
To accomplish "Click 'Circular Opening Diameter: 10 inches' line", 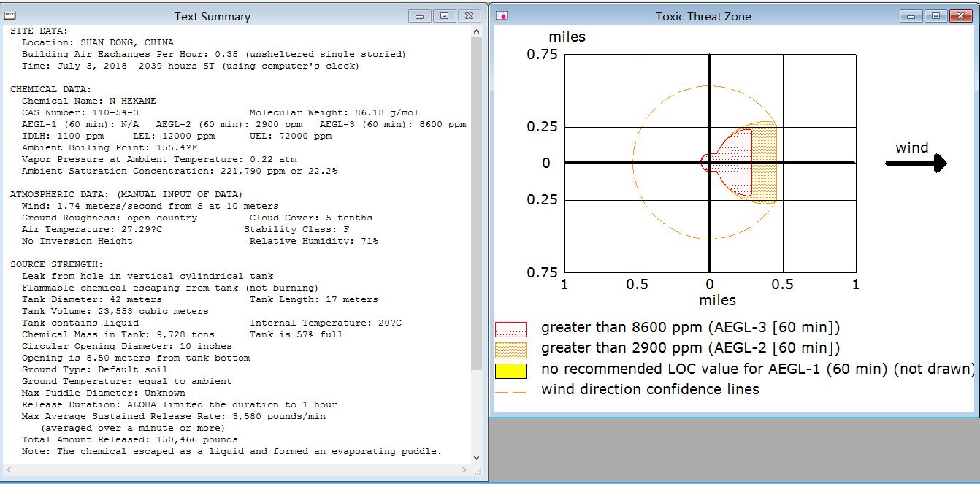I will click(127, 346).
